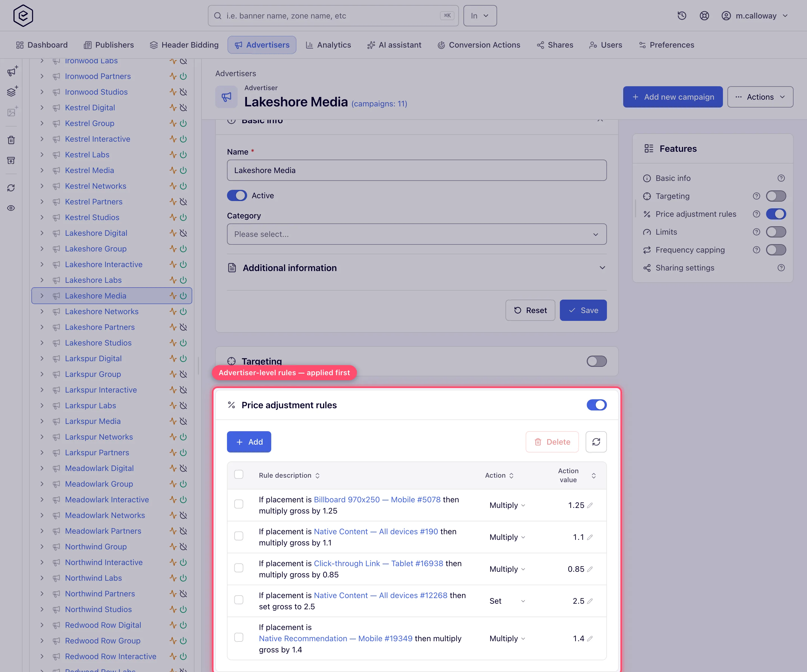Toggle the Active switch for advertiser
The image size is (807, 672).
(x=237, y=195)
